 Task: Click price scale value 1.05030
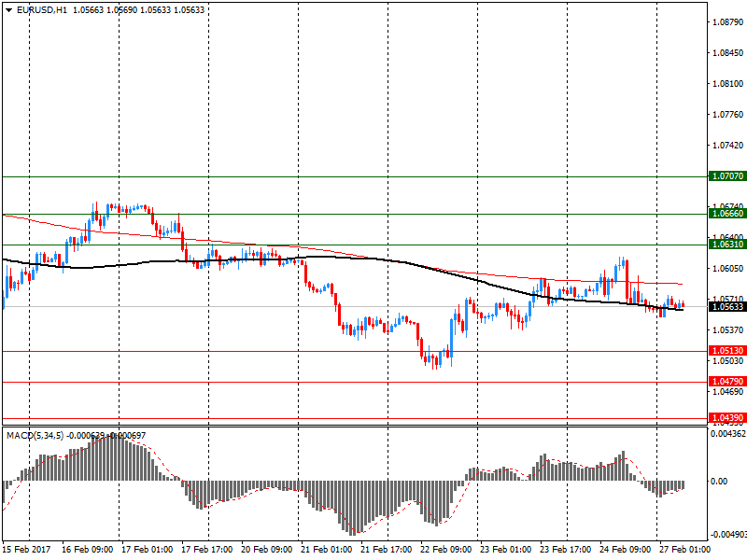pyautogui.click(x=727, y=361)
